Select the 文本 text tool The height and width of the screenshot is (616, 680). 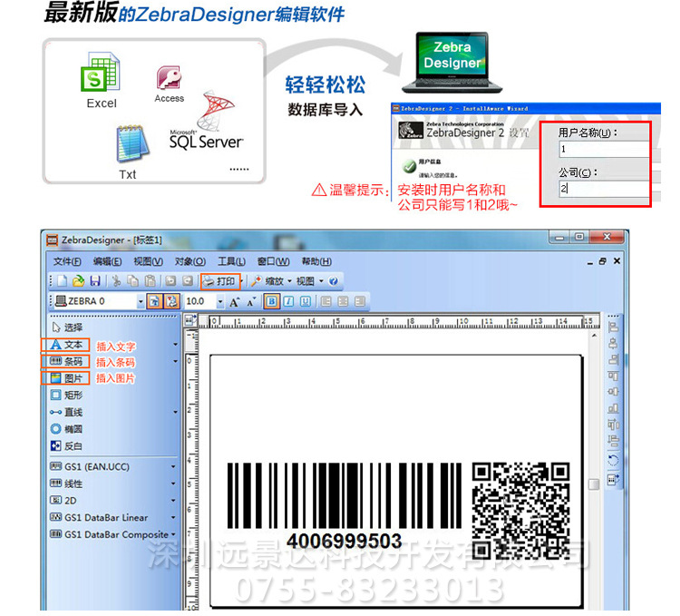point(65,345)
